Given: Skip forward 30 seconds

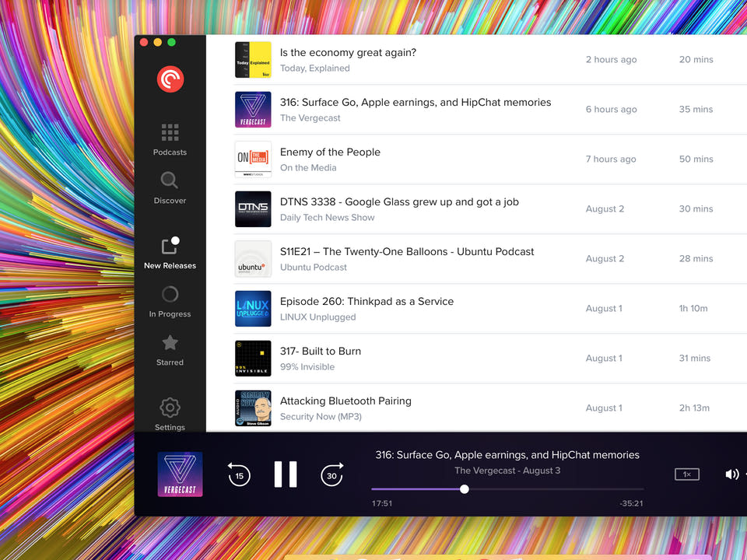Looking at the screenshot, I should (x=332, y=474).
